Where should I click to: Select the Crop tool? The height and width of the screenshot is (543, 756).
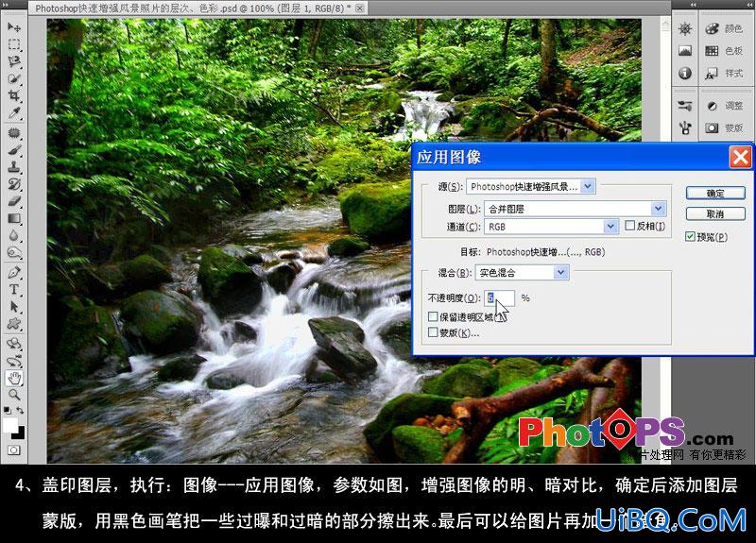pyautogui.click(x=13, y=95)
